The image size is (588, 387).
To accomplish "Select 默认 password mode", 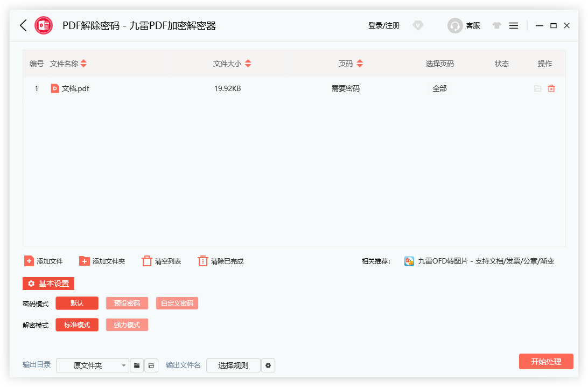I will click(x=77, y=303).
